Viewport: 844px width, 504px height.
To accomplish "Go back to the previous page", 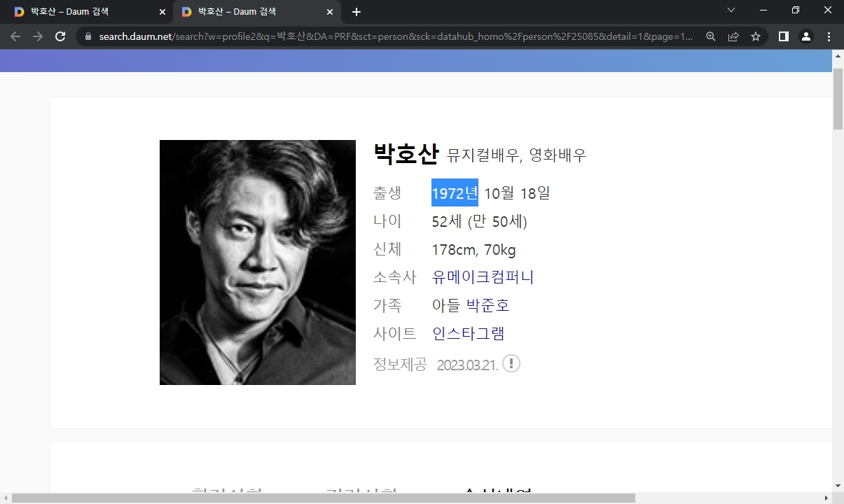I will [15, 36].
